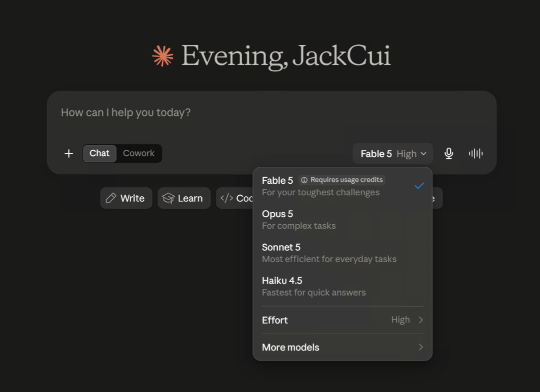The width and height of the screenshot is (540, 392).
Task: Start dictation with the microphone icon
Action: (x=448, y=153)
